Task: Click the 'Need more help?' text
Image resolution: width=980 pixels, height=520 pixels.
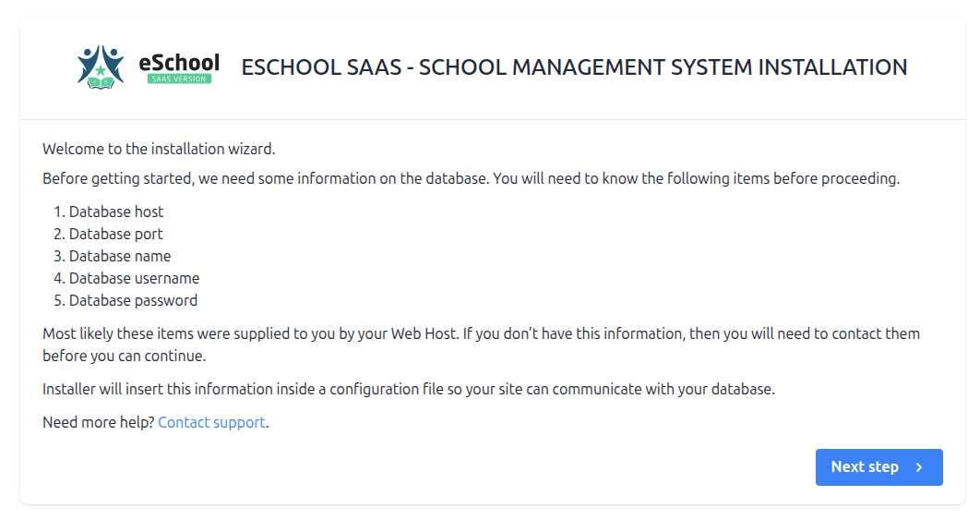Action: 99,422
